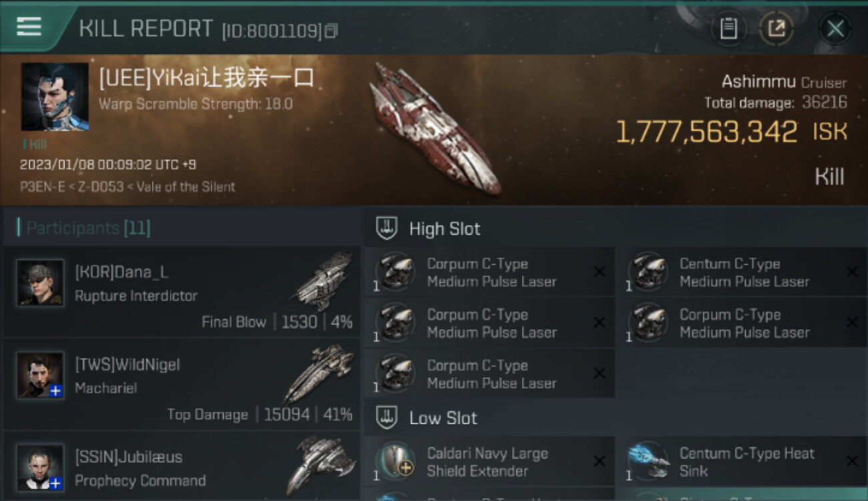
Task: Share the kill report via export icon
Action: click(x=776, y=29)
